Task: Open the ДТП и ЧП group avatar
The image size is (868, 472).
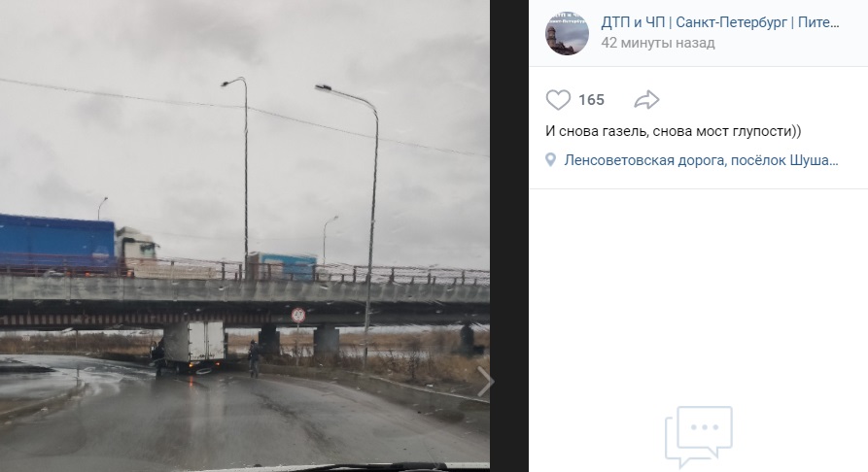Action: 567,33
